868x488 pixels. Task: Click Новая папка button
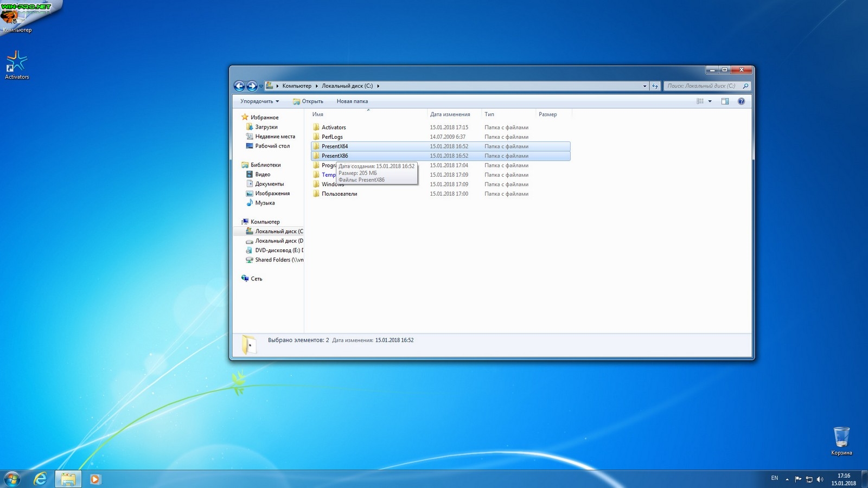click(352, 101)
